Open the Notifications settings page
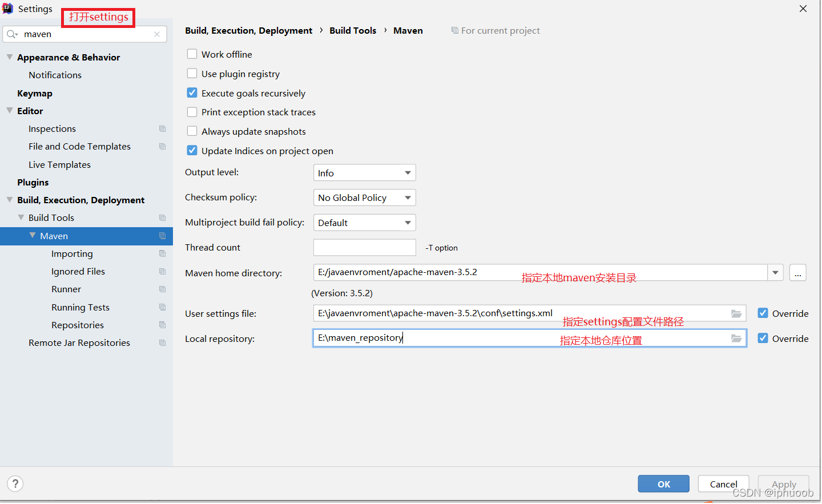This screenshot has width=822, height=504. click(x=55, y=75)
